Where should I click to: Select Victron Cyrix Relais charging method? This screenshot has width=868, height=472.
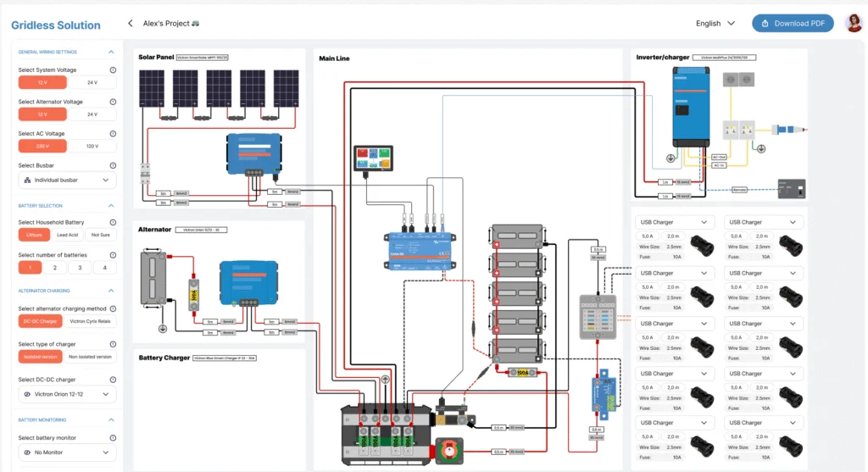tap(90, 321)
